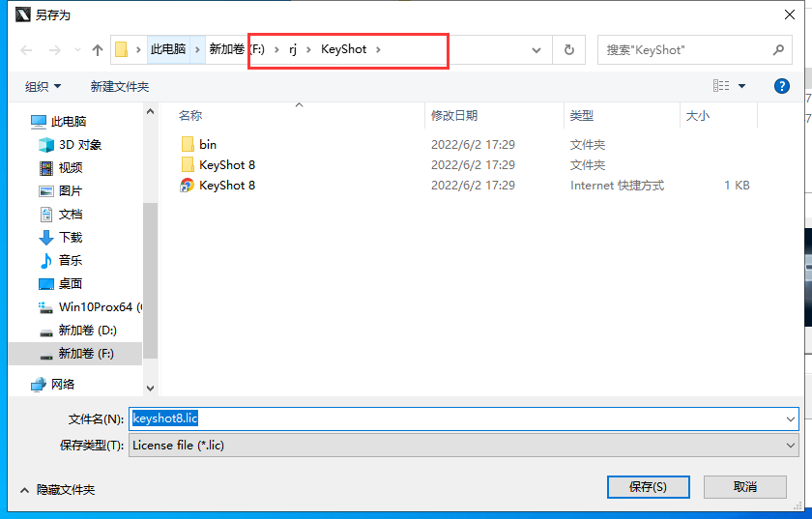Screen dimensions: 812x519
Task: Click the 保存(S) button
Action: [648, 487]
